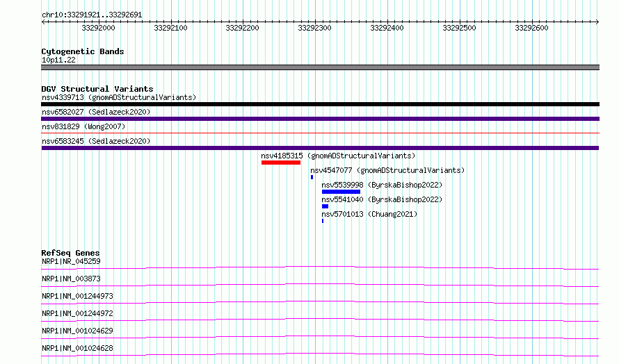Image resolution: width=619 pixels, height=364 pixels.
Task: Open the NRP1|NR_045259 transcript label
Action: tap(71, 261)
